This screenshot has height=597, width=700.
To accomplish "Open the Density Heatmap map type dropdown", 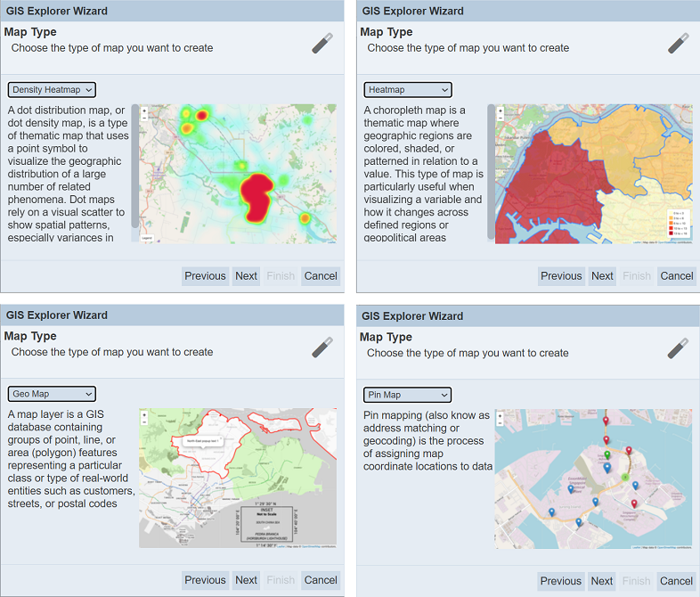I will tap(52, 90).
